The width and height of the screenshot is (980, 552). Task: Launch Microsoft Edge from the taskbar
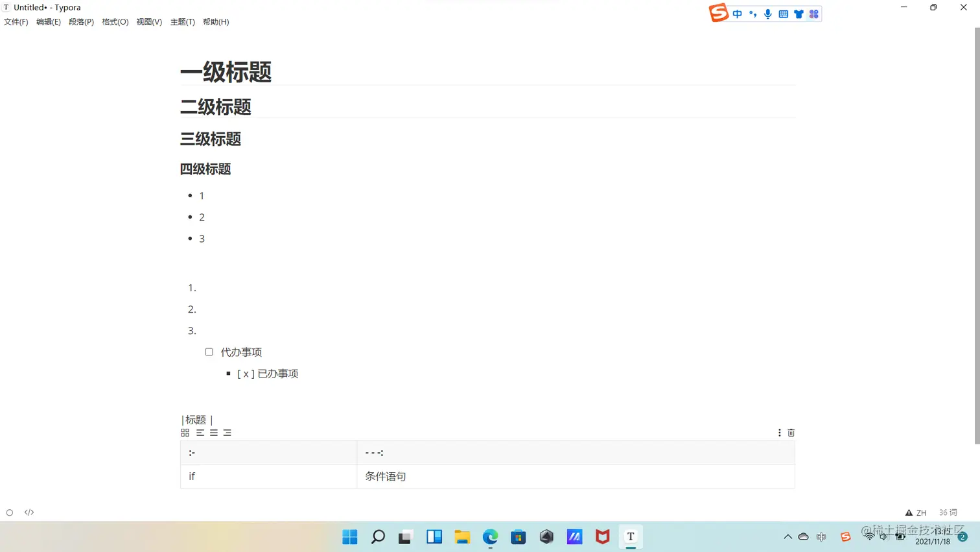(490, 536)
